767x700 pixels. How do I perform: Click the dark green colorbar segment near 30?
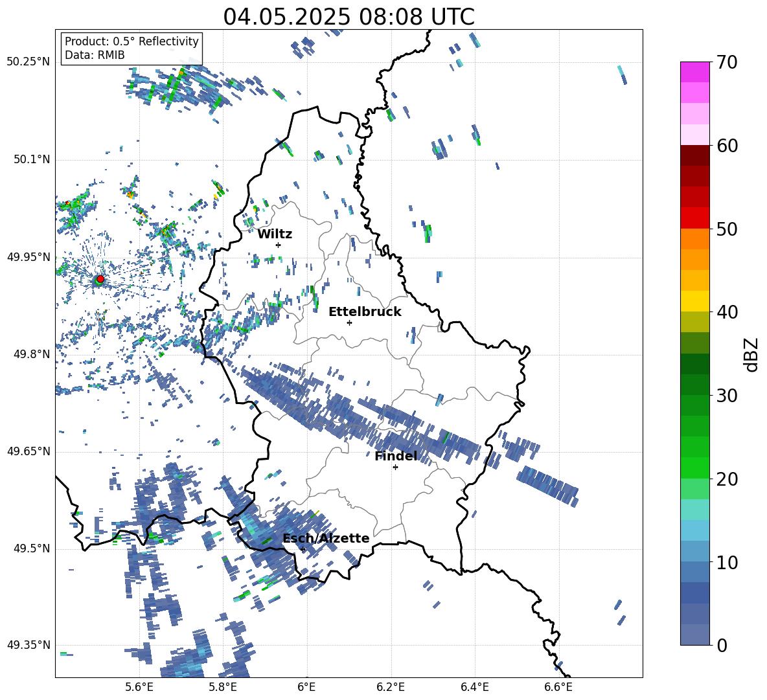tap(695, 385)
